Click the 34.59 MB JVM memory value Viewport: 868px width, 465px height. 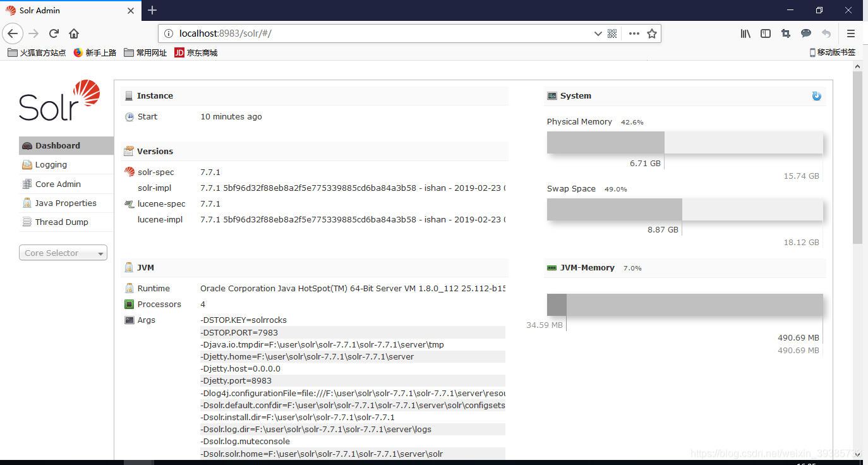click(545, 325)
